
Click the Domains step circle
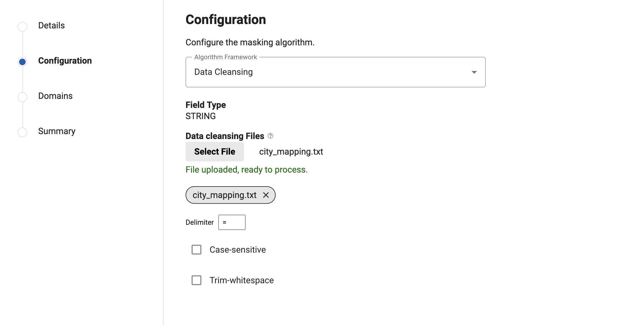(22, 97)
